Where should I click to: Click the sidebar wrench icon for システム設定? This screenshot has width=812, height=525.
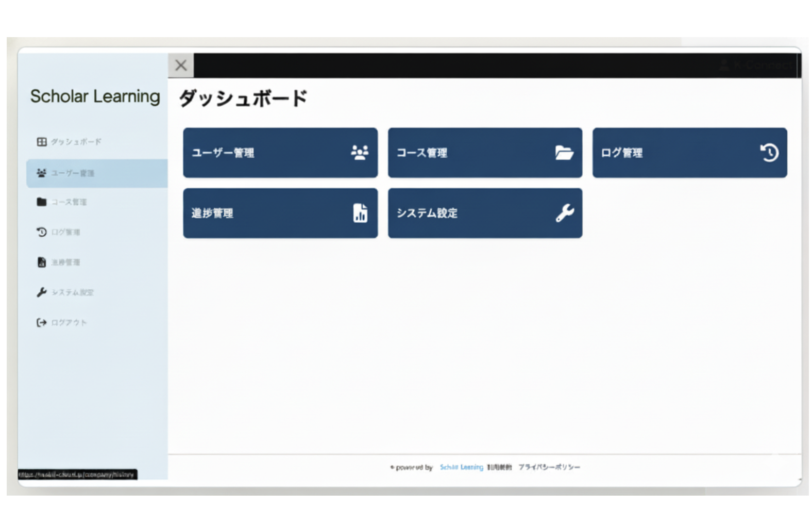42,292
